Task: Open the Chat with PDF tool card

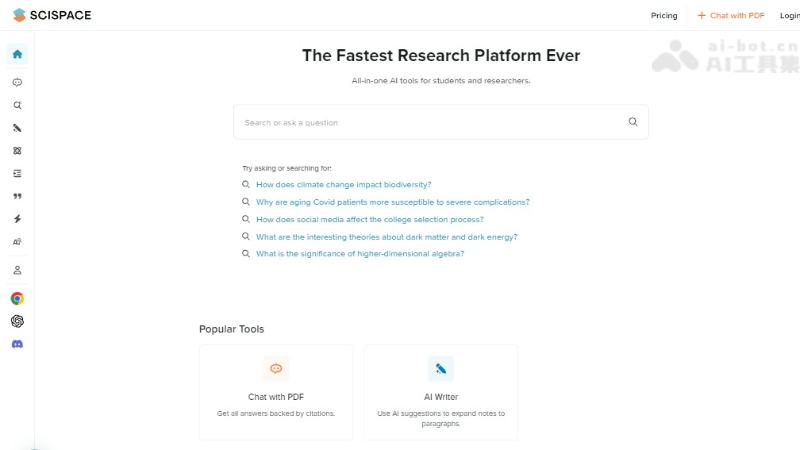Action: (x=276, y=392)
